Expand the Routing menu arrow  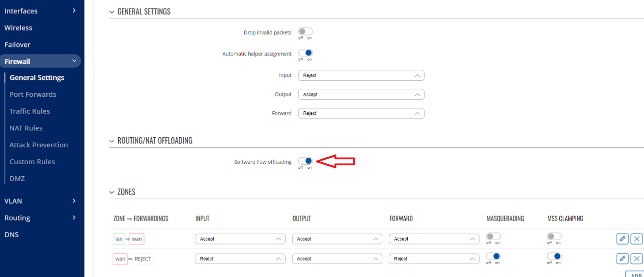click(74, 218)
